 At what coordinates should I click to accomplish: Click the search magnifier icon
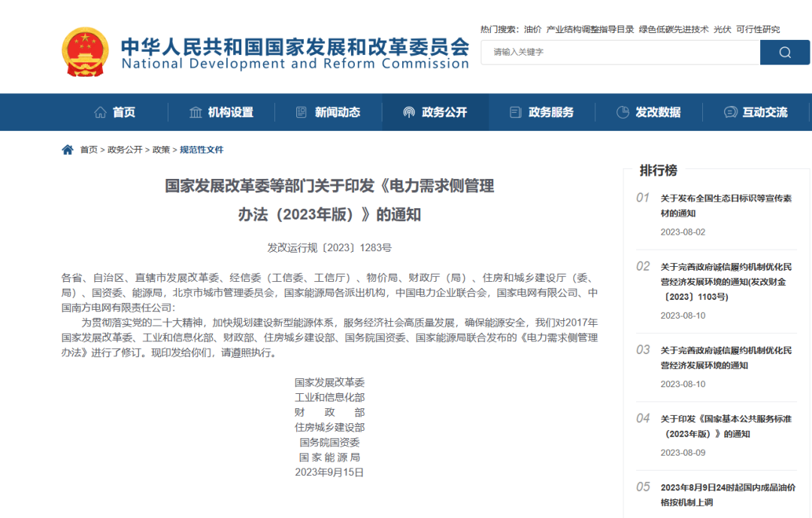[785, 52]
